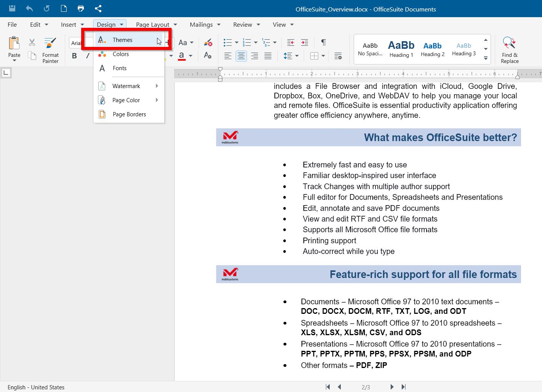
Task: Open the File menu
Action: 12,24
